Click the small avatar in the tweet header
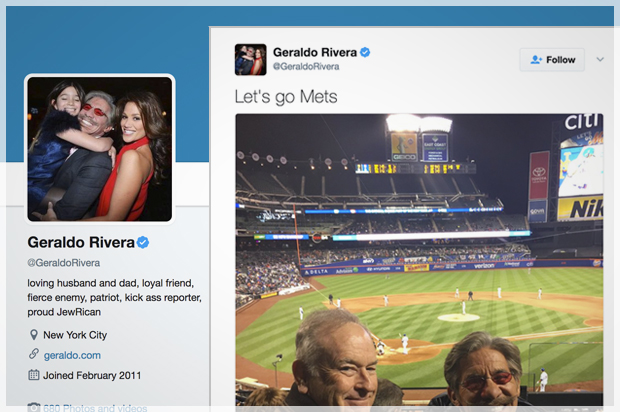Image resolution: width=620 pixels, height=412 pixels. coord(250,59)
